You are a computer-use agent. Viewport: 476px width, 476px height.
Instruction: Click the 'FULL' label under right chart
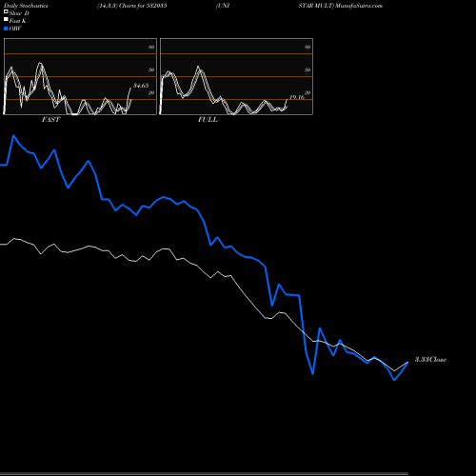[x=208, y=120]
